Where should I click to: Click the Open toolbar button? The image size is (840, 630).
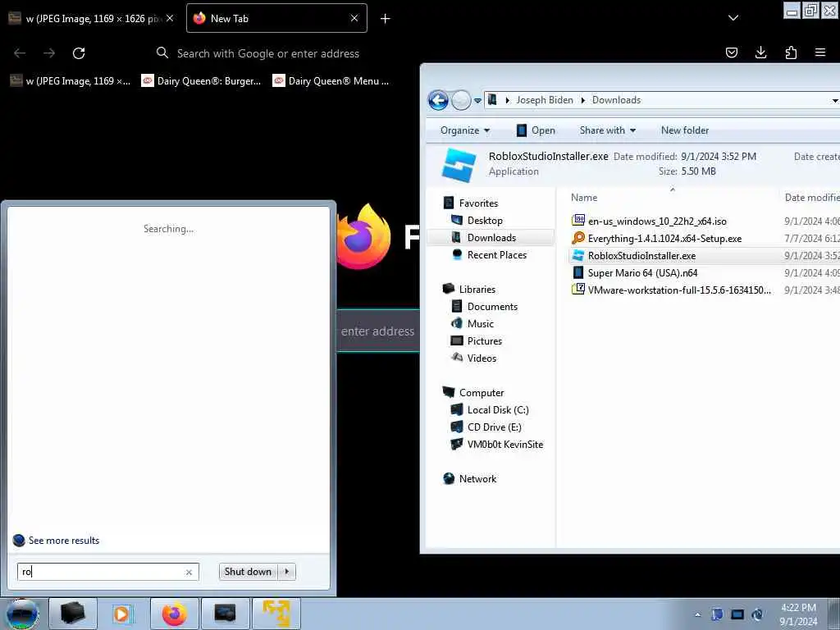point(535,130)
